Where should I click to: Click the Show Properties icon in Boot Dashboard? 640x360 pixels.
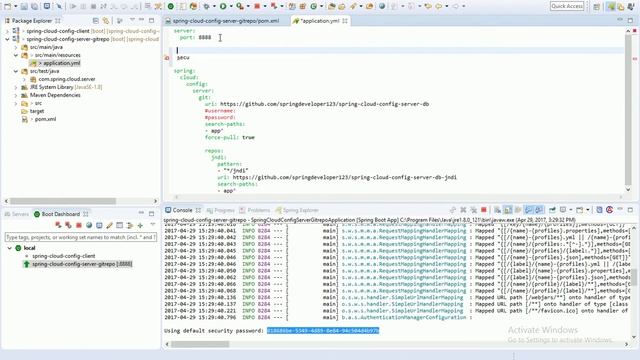[x=120, y=225]
